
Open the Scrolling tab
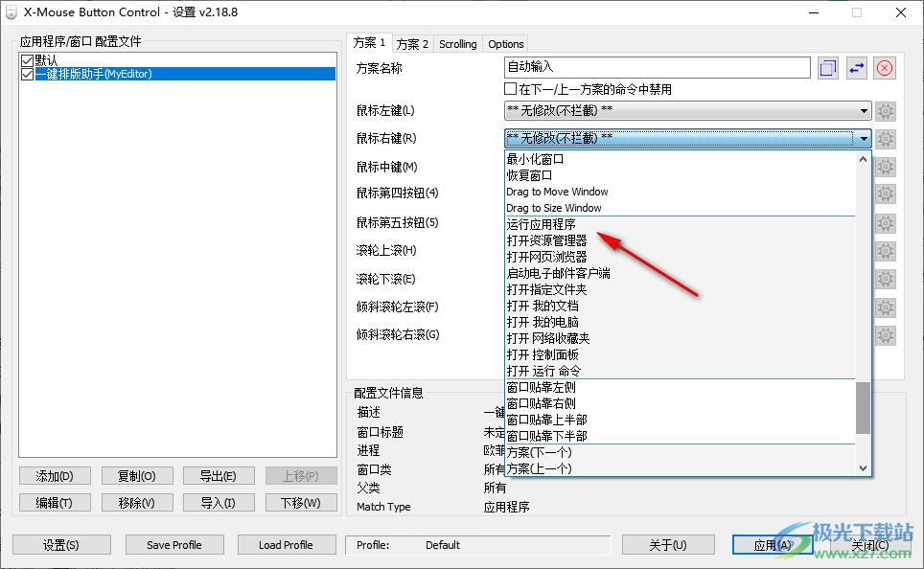(x=458, y=44)
